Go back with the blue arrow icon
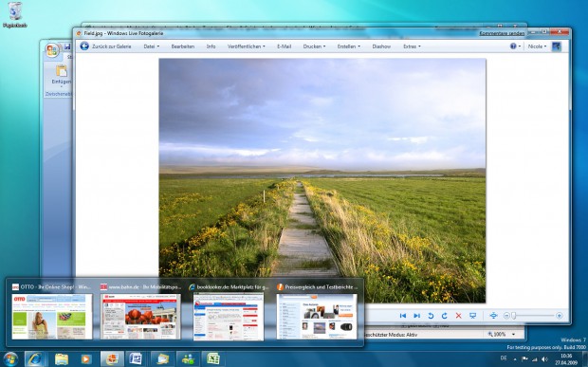The image size is (588, 367). tap(84, 46)
